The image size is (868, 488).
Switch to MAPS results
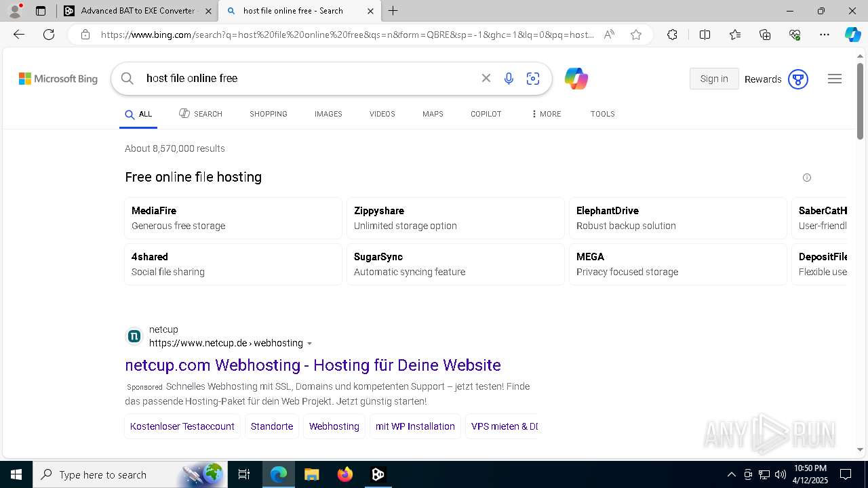433,114
